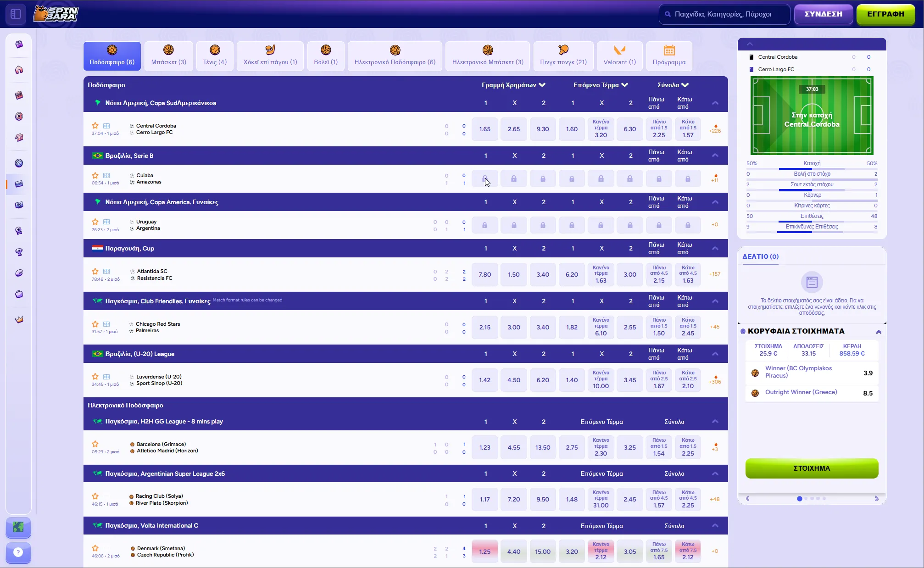Click the games search input field
Screen dimensions: 924x568
[724, 14]
